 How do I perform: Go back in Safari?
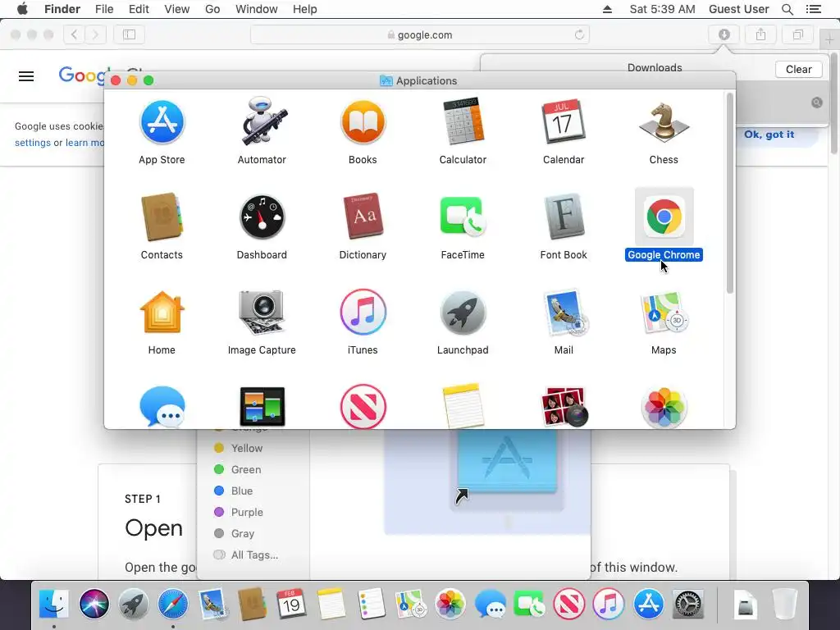[74, 34]
